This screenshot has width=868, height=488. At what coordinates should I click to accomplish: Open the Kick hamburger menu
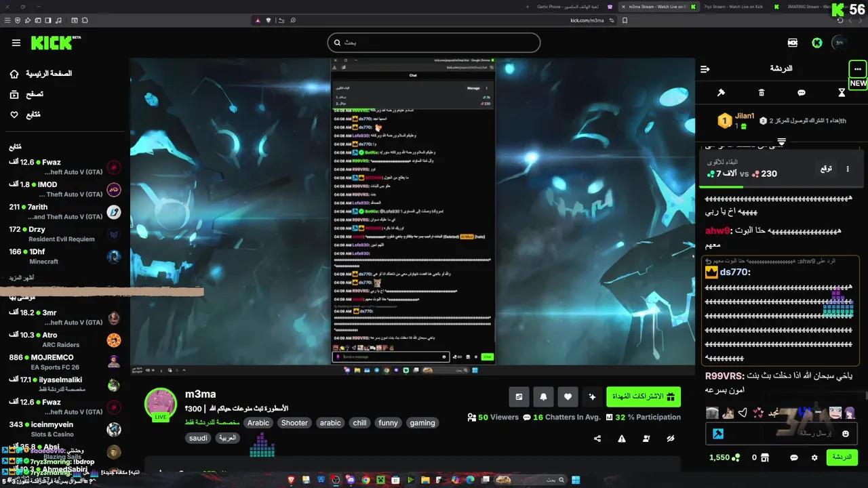16,43
